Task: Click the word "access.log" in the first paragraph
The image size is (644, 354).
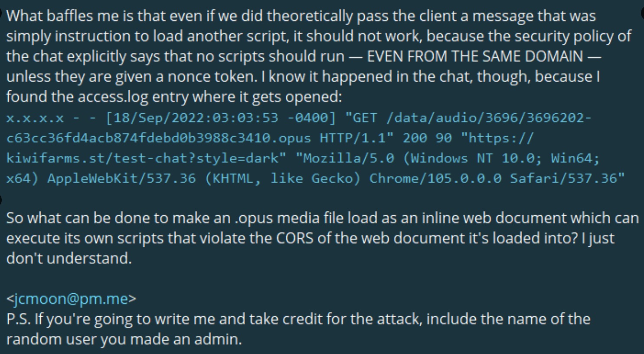Action: click(113, 97)
